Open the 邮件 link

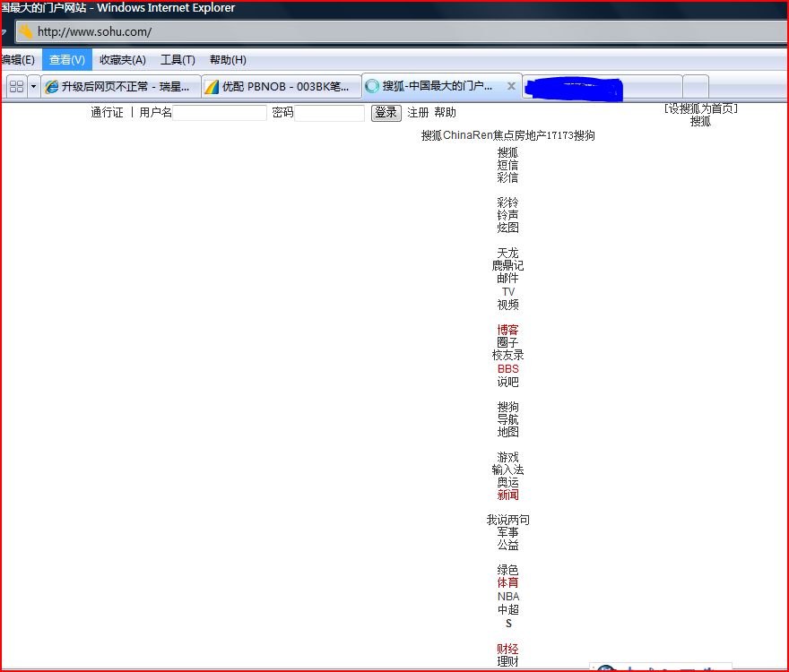pos(507,278)
